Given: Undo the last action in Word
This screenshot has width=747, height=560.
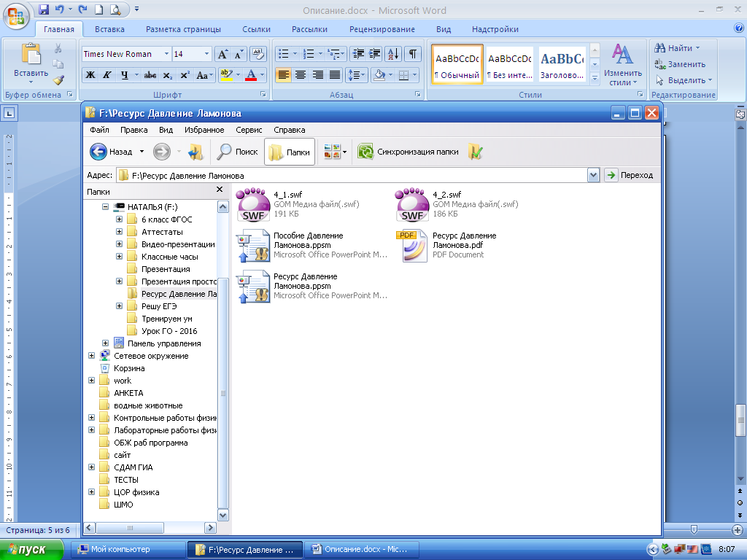Looking at the screenshot, I should [x=59, y=9].
